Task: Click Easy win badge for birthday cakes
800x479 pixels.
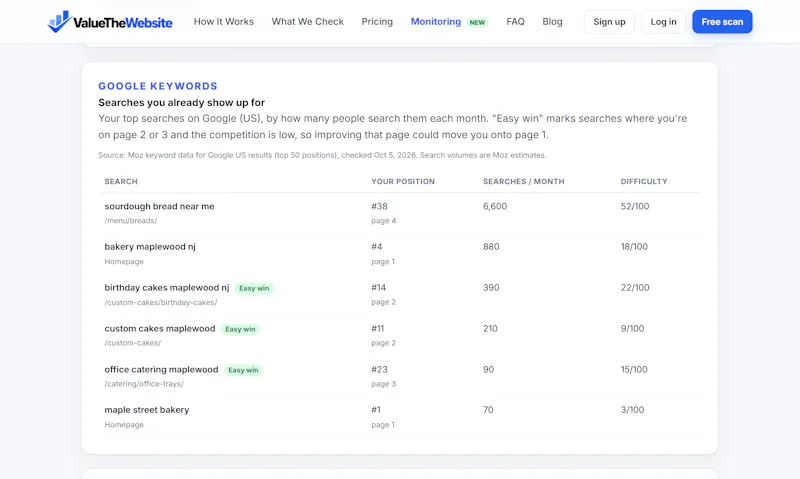Action: 254,288
